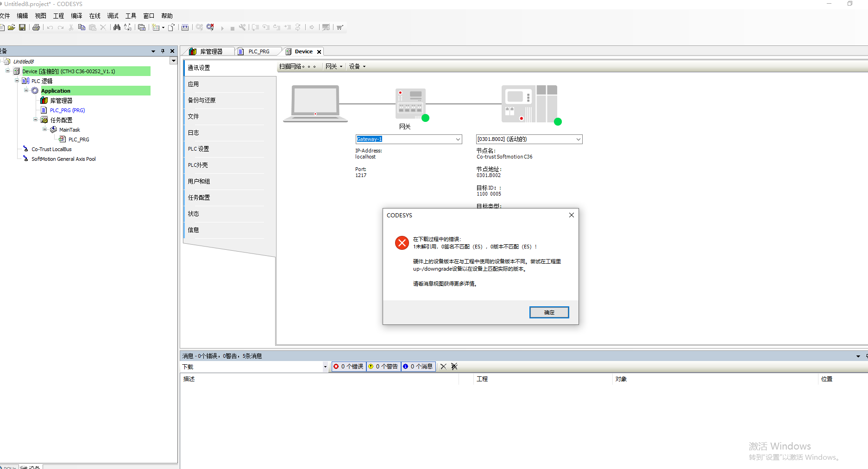Click 确定 in the error dialog
Screen dimensions: 868x469
pyautogui.click(x=549, y=312)
